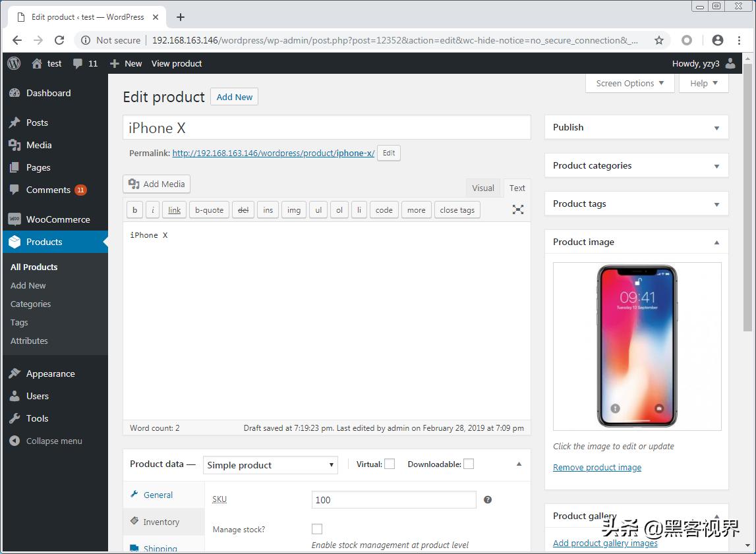
Task: Click Add New button beside Edit product
Action: (235, 97)
